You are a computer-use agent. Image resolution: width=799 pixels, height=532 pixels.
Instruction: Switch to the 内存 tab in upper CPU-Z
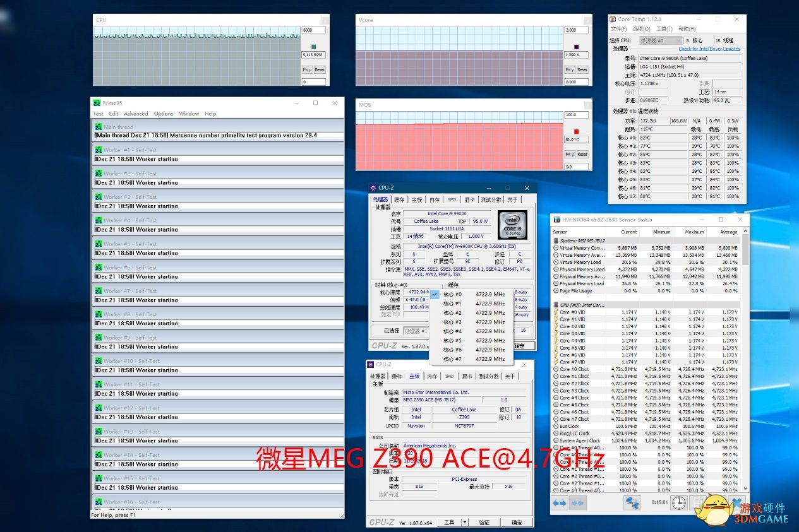point(435,199)
